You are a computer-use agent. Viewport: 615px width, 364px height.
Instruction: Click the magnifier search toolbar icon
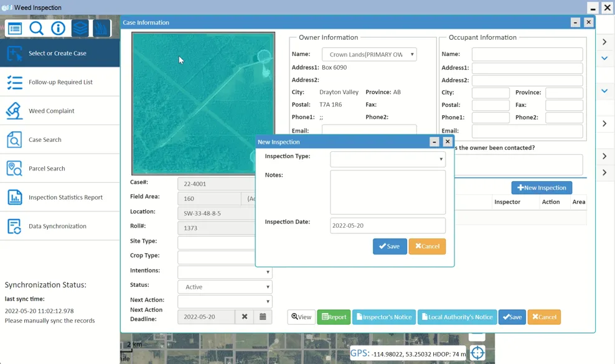coord(37,29)
